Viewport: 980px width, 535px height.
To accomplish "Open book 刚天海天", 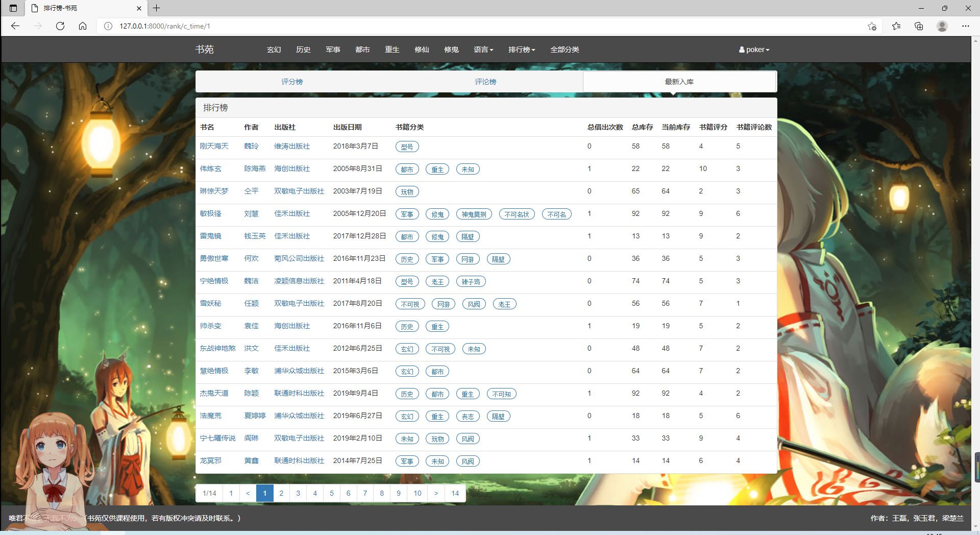I will [x=214, y=146].
